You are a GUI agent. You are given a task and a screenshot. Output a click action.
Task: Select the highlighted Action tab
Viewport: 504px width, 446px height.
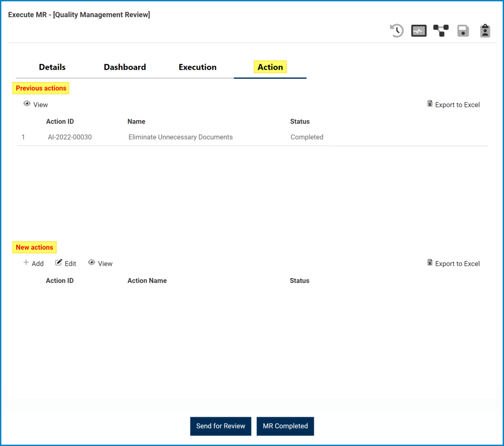click(x=270, y=67)
